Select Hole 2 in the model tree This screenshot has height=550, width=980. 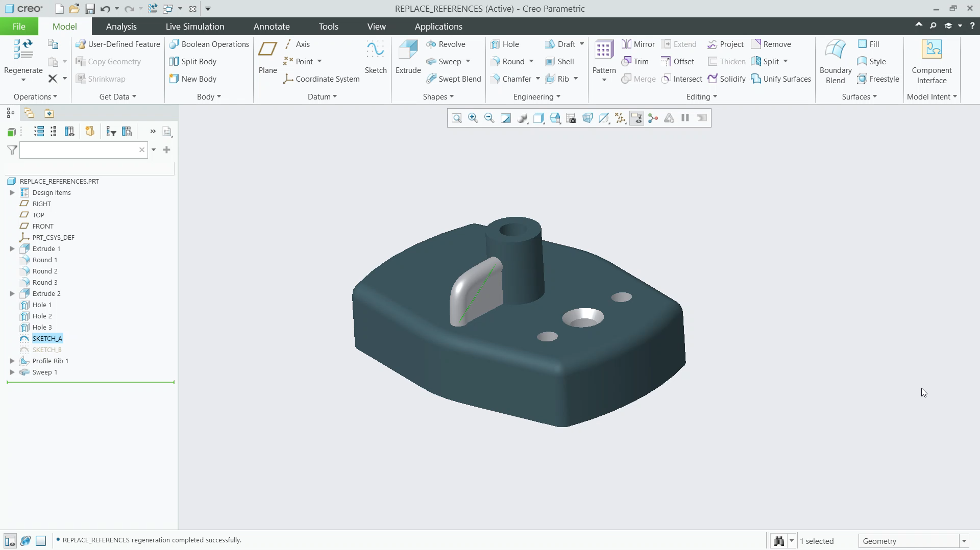(42, 316)
